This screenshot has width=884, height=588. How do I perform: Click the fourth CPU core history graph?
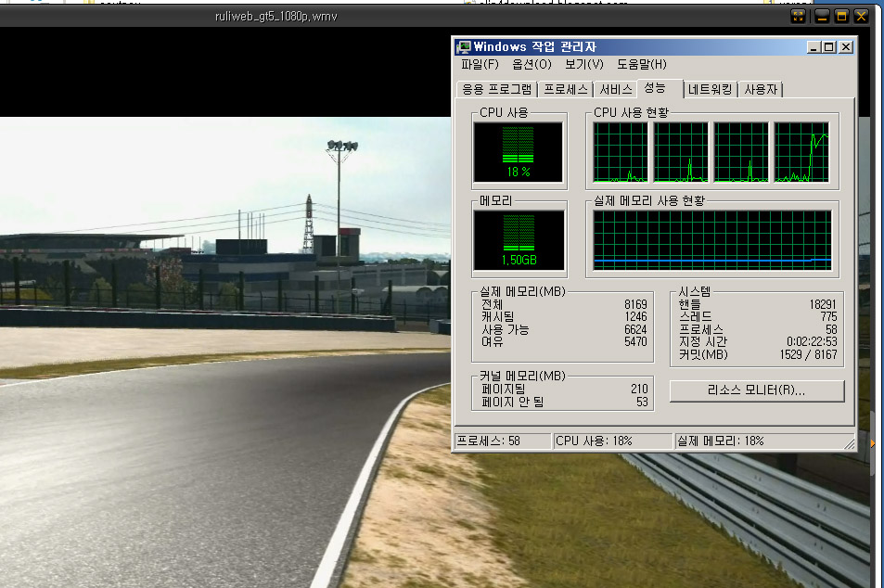pyautogui.click(x=801, y=152)
